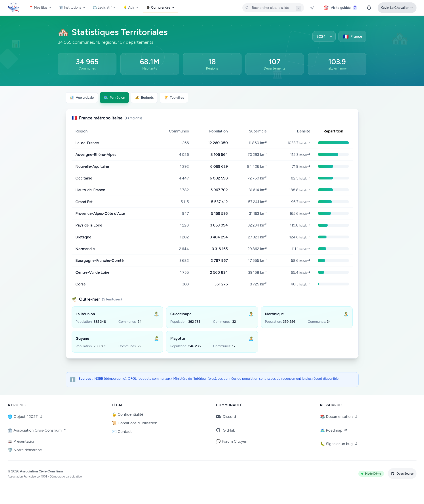Click the Discord icon in the footer
Screen dimensions: 424x504
(x=218, y=416)
